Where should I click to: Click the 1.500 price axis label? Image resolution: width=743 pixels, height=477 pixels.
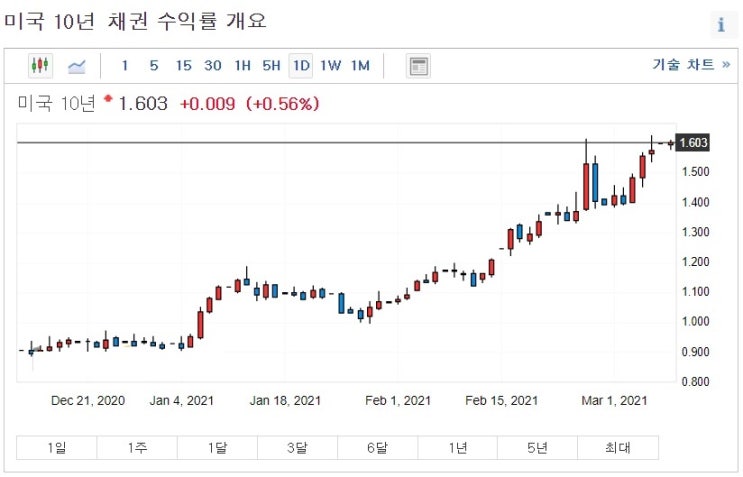pos(695,171)
